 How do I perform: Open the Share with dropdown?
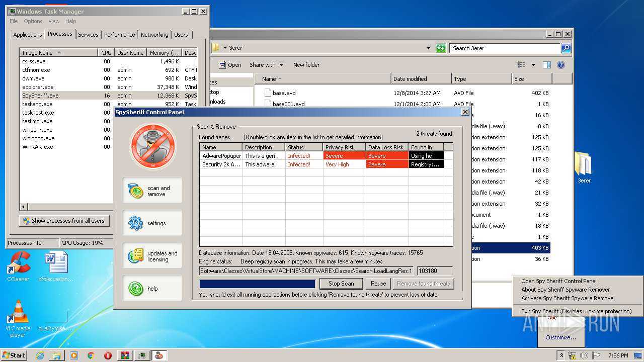(x=266, y=65)
